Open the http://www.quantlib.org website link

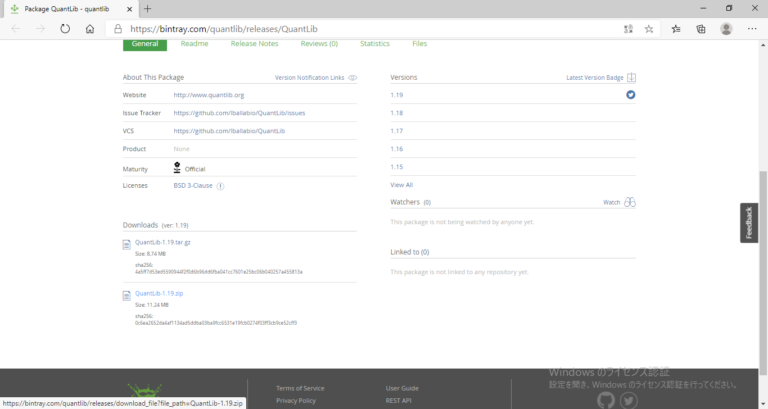click(x=209, y=95)
